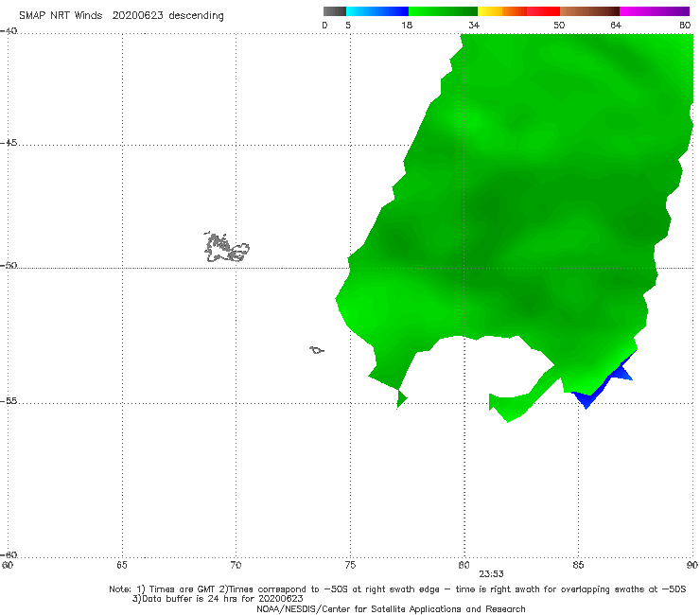Click the color bar's leftmost label, zero
The width and height of the screenshot is (700, 615).
click(324, 25)
